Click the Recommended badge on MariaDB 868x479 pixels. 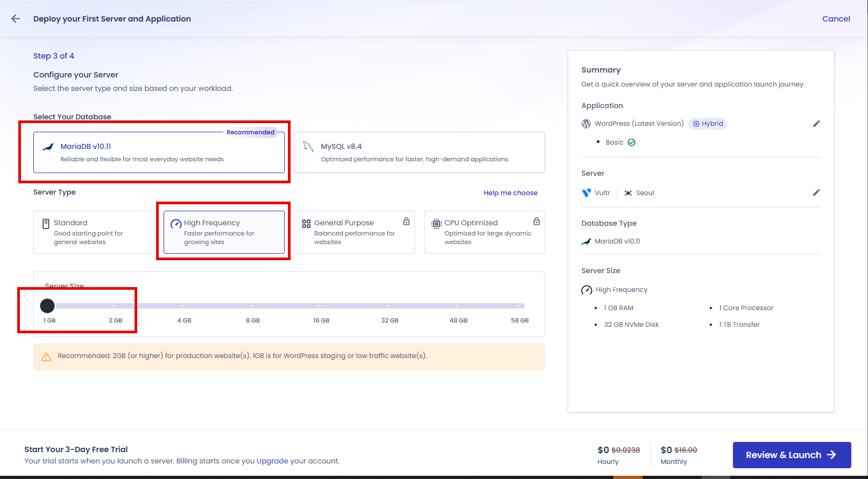point(250,132)
